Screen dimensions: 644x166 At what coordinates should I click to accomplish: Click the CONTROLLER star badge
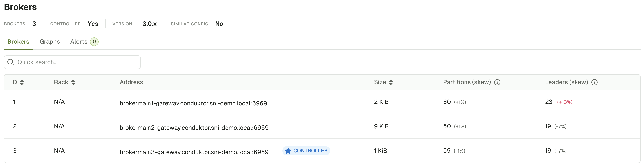pyautogui.click(x=306, y=151)
